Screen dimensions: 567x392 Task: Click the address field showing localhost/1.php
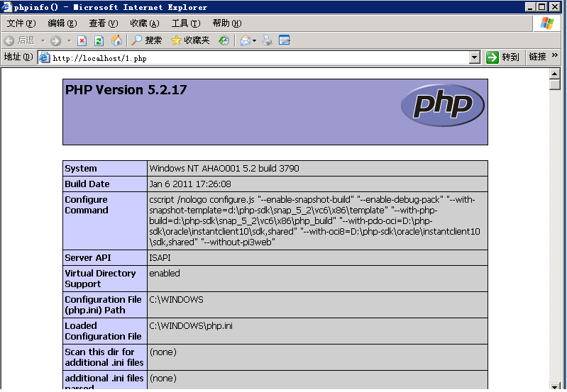(x=255, y=57)
